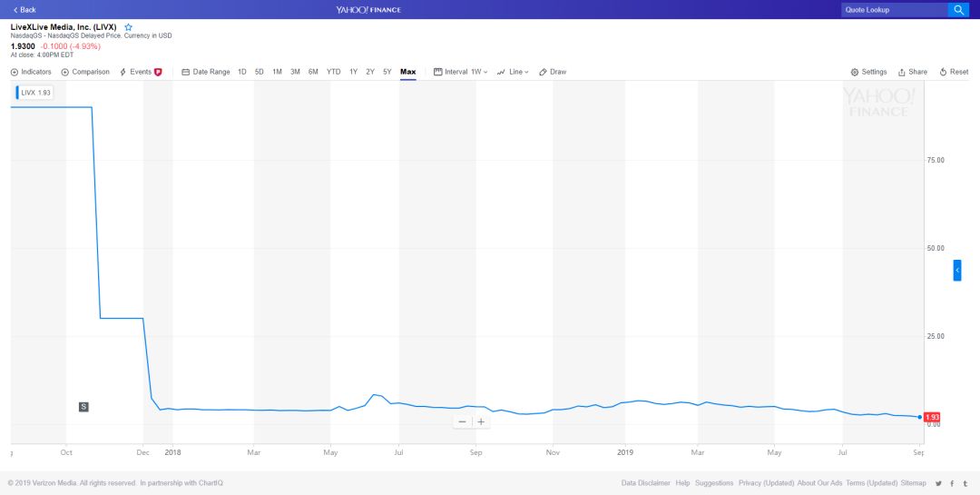Open Terms (Updated) link
Viewport: 980px width, 495px height.
(872, 483)
